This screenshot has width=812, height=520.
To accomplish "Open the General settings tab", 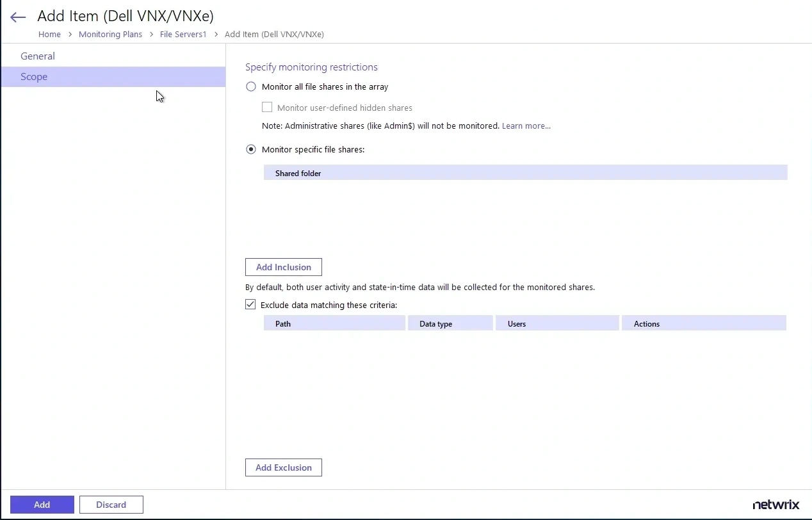I will coord(38,56).
